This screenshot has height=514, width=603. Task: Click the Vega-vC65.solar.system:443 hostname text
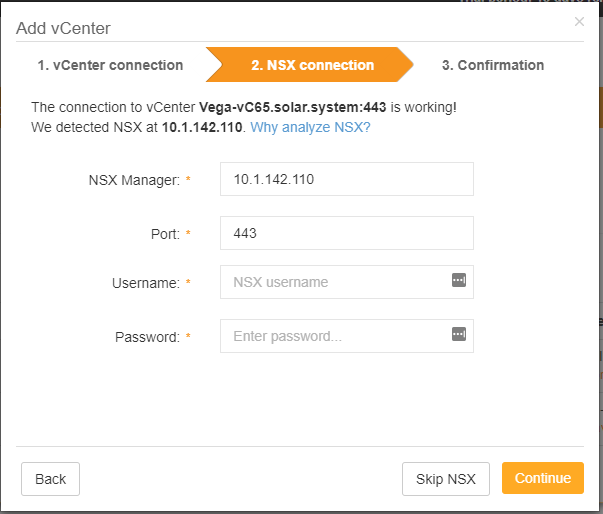click(x=293, y=107)
